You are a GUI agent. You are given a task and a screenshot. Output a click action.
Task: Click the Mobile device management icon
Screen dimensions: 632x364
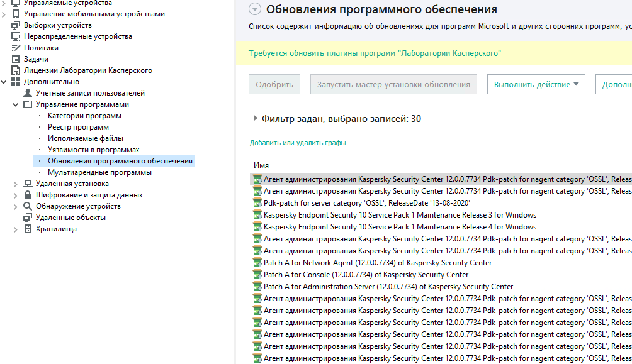click(x=16, y=14)
